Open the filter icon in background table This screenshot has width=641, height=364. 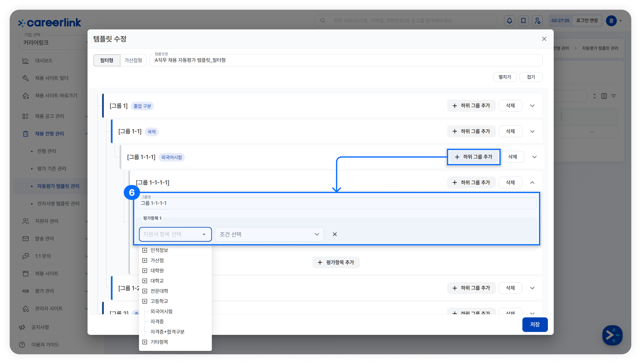coord(613,96)
